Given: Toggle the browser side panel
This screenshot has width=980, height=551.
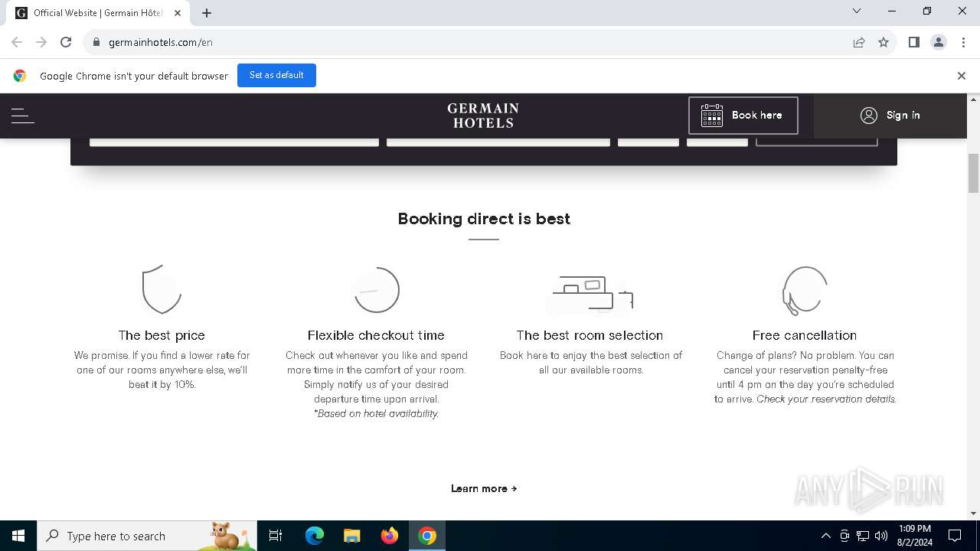Looking at the screenshot, I should click(x=914, y=43).
